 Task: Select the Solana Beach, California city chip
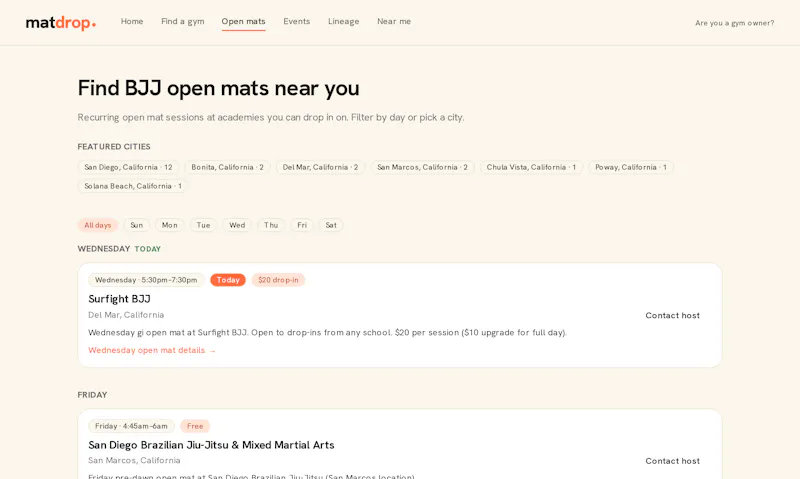(133, 186)
